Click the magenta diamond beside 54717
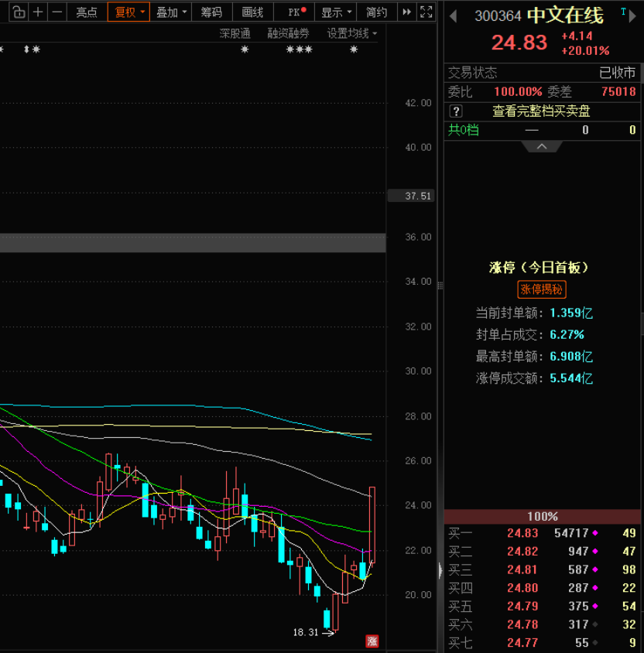The height and width of the screenshot is (653, 644). click(x=595, y=532)
